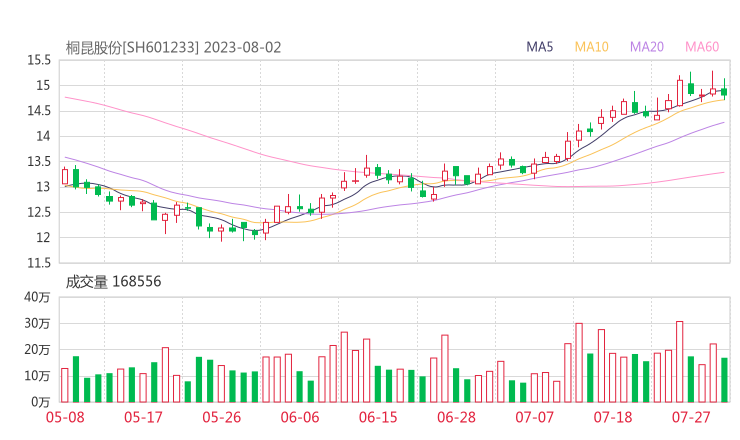The height and width of the screenshot is (440, 740).
Task: Click the 06-15 date axis label
Action: tap(378, 417)
